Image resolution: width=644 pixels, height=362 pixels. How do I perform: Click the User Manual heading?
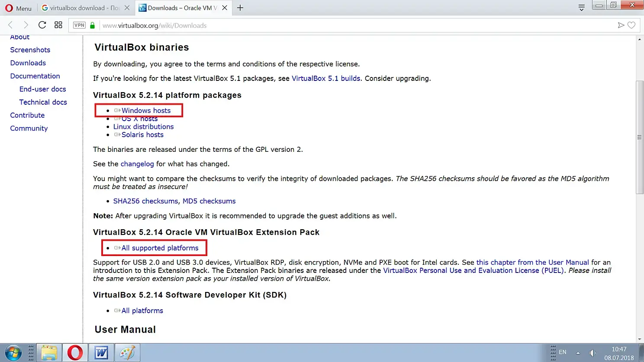125,330
